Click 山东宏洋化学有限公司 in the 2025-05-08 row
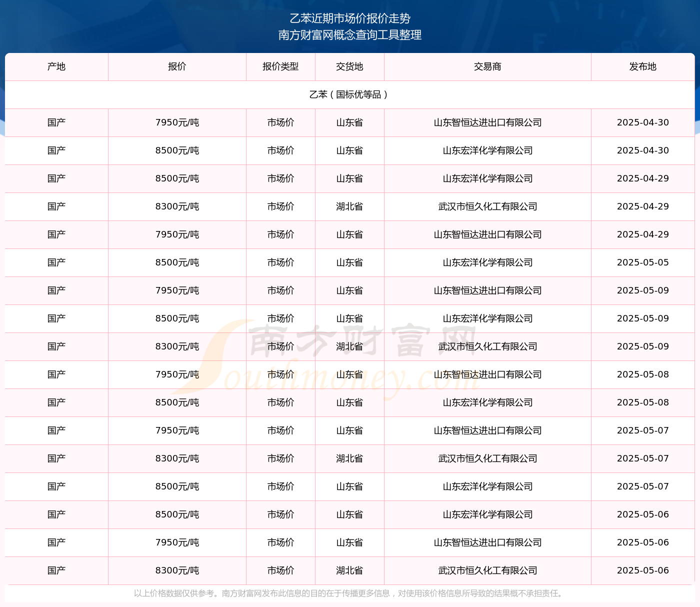The width and height of the screenshot is (700, 607). click(x=487, y=402)
